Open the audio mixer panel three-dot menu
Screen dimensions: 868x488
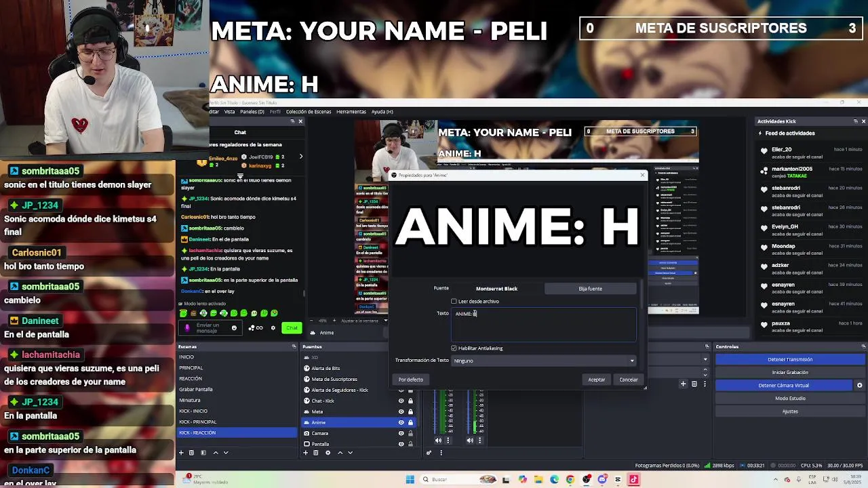tap(441, 453)
